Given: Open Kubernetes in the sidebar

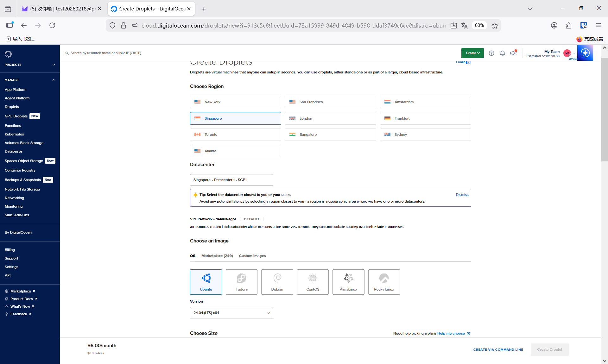Looking at the screenshot, I should point(14,134).
